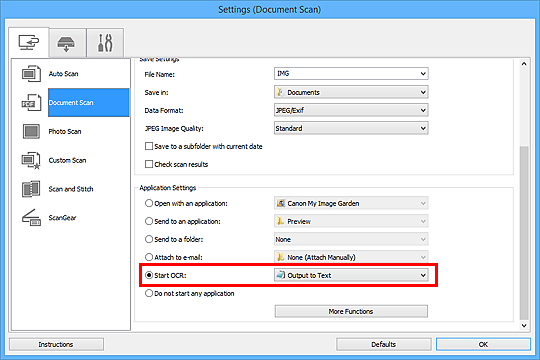Select Send to an application radio button

149,221
